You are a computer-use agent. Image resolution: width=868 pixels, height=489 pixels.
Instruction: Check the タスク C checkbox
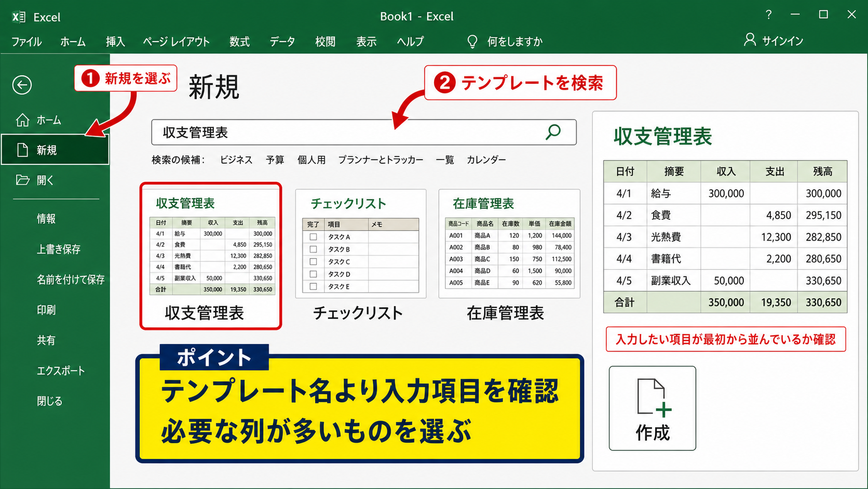point(313,261)
